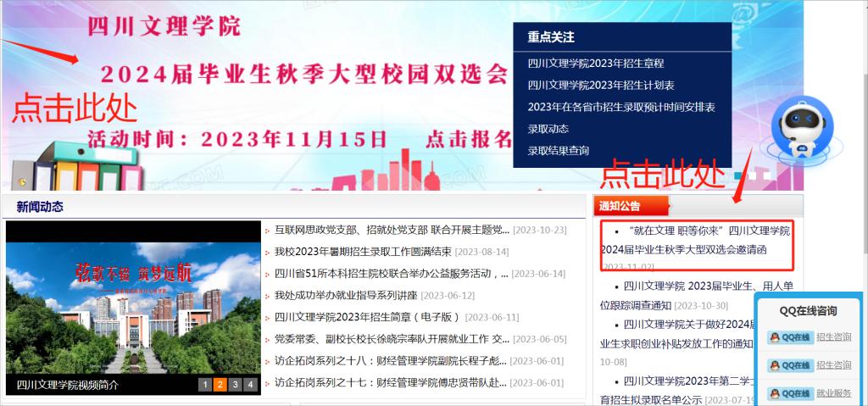This screenshot has width=868, height=406.
Task: Select the 通知公告 section tab
Action: (631, 206)
